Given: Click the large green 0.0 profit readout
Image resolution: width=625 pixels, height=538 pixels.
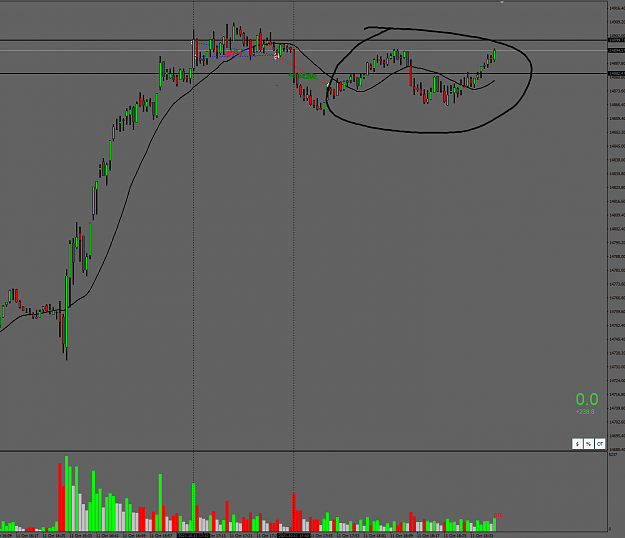Looking at the screenshot, I should tap(587, 399).
